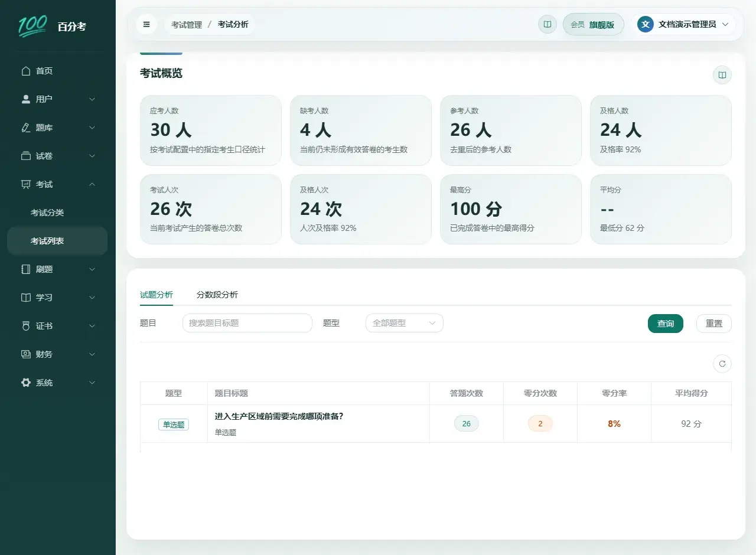756x555 pixels.
Task: Click the 用户 person icon
Action: 25,99
